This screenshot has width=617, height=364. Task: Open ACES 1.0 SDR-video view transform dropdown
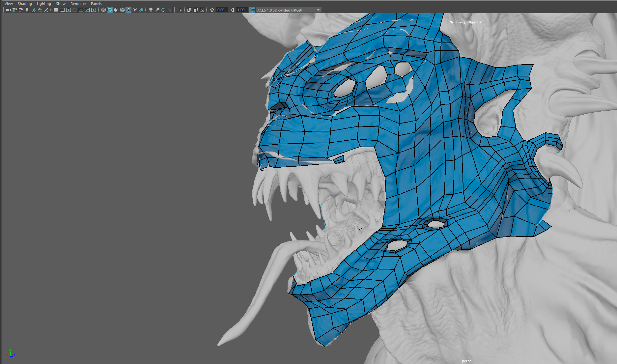pyautogui.click(x=318, y=10)
